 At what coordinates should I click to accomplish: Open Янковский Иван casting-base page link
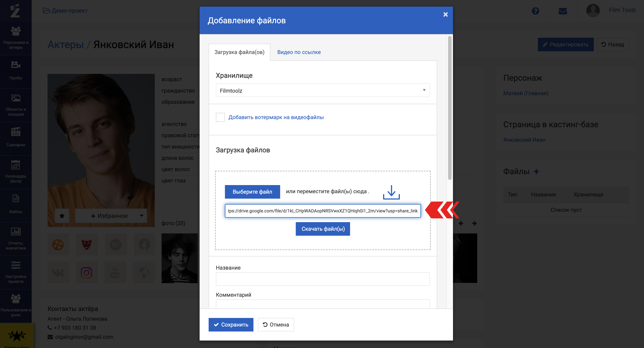coord(524,140)
